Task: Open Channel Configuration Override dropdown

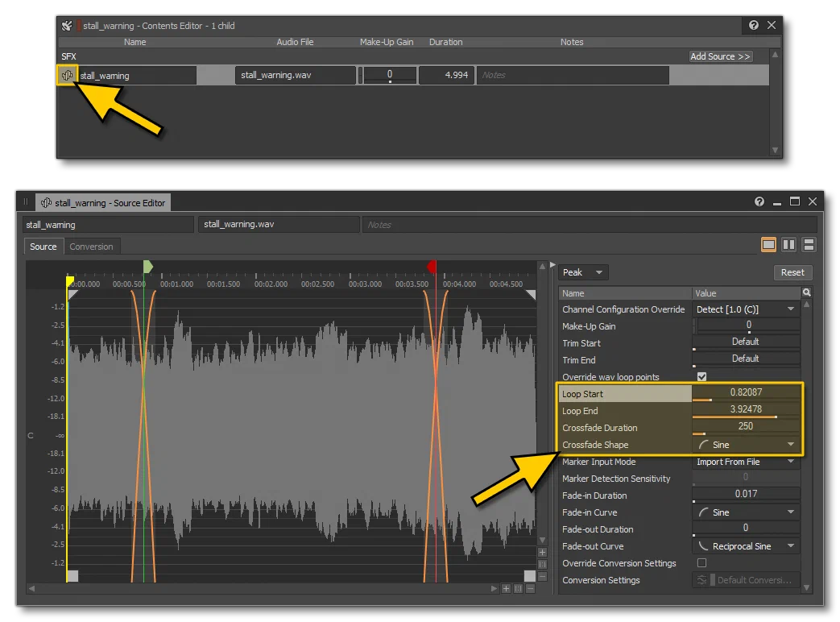Action: click(x=746, y=309)
